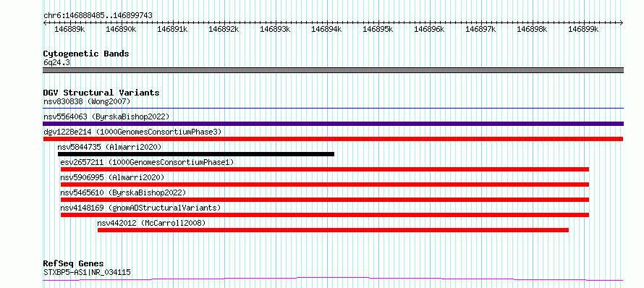The width and height of the screenshot is (644, 288).
Task: Click the nsv830838 (Wong2007) label
Action: (87, 101)
